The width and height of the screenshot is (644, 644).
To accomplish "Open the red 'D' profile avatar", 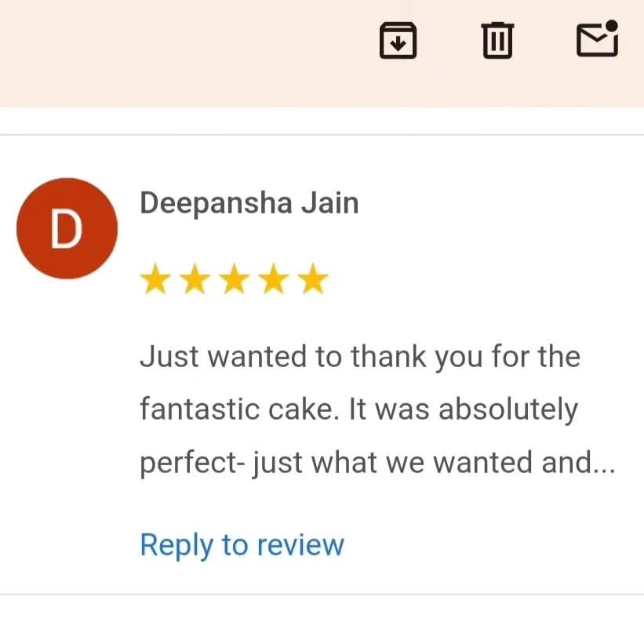I will [67, 228].
